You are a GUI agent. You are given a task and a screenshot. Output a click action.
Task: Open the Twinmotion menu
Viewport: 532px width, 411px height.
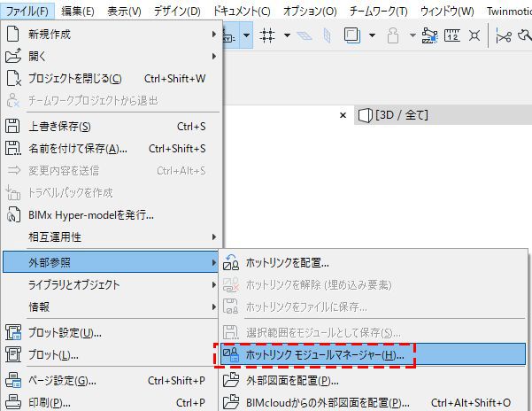point(508,12)
